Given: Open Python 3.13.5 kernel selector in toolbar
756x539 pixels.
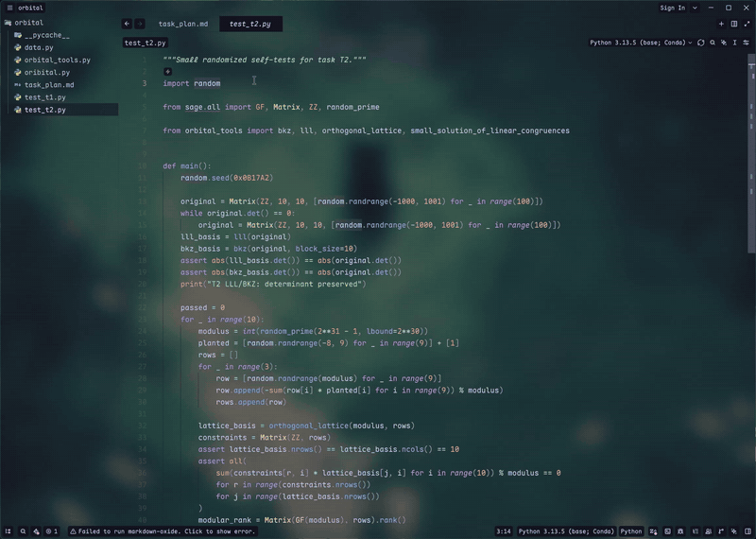Looking at the screenshot, I should [641, 43].
